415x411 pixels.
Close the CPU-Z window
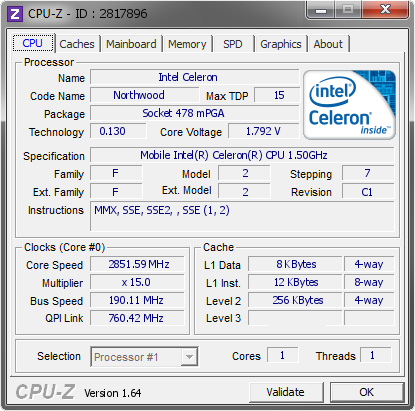(x=385, y=10)
